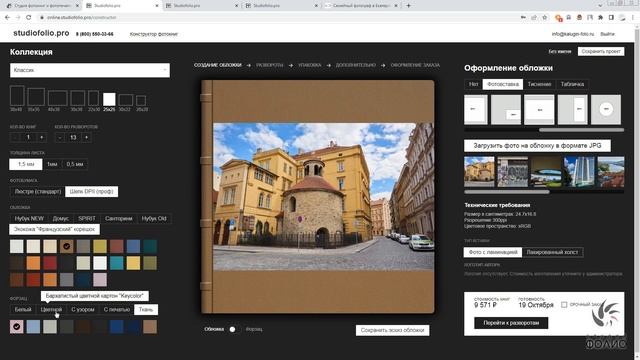This screenshot has height=360, width=640.
Task: Pick the light blue endpaper fabric swatch
Action: click(33, 327)
